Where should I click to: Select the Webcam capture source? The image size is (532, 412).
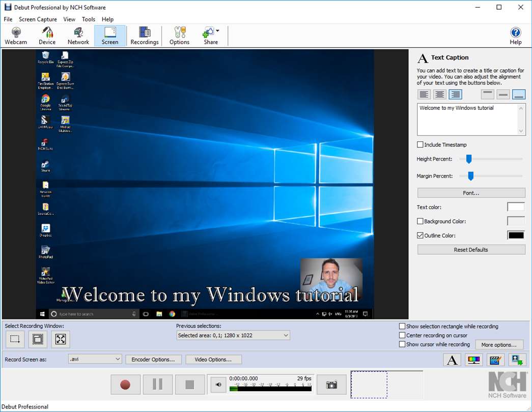click(x=16, y=36)
